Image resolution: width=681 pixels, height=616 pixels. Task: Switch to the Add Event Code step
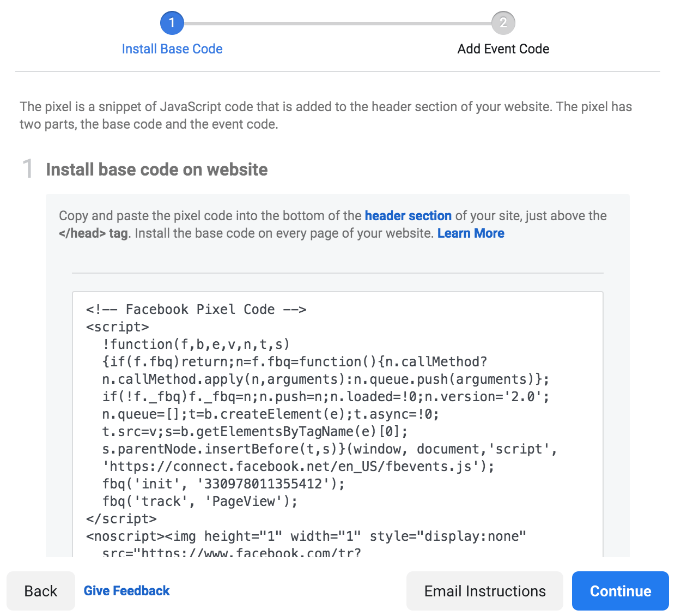click(x=502, y=49)
